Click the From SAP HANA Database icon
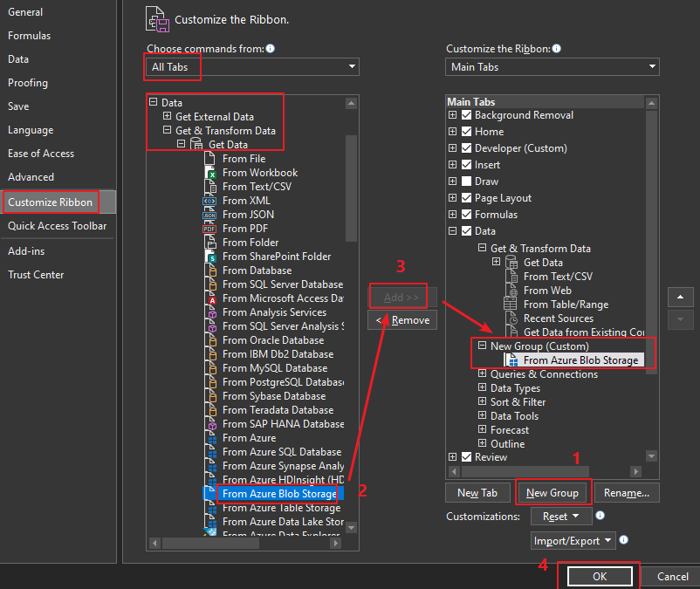This screenshot has width=700, height=589. point(209,424)
